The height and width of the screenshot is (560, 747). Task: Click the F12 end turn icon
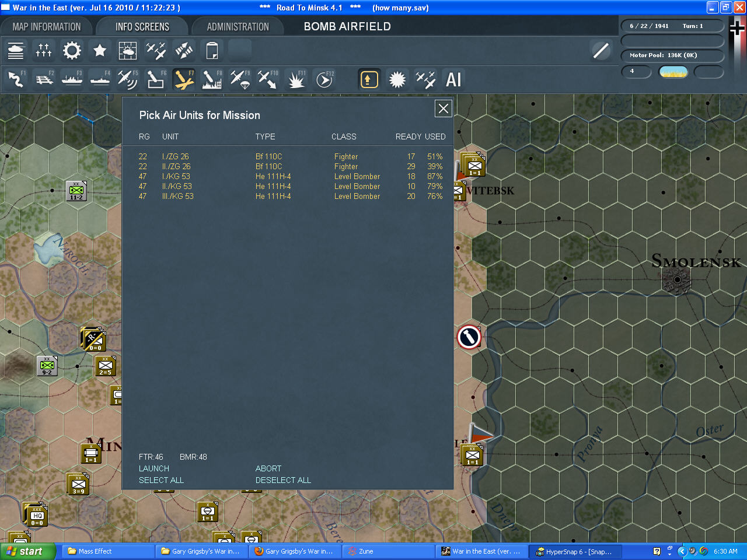324,79
